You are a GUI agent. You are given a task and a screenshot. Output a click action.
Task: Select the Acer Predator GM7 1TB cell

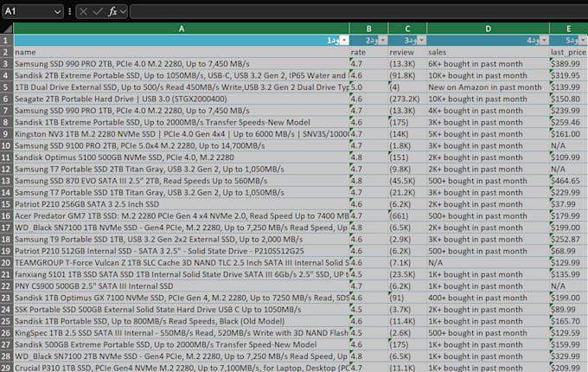[182, 216]
